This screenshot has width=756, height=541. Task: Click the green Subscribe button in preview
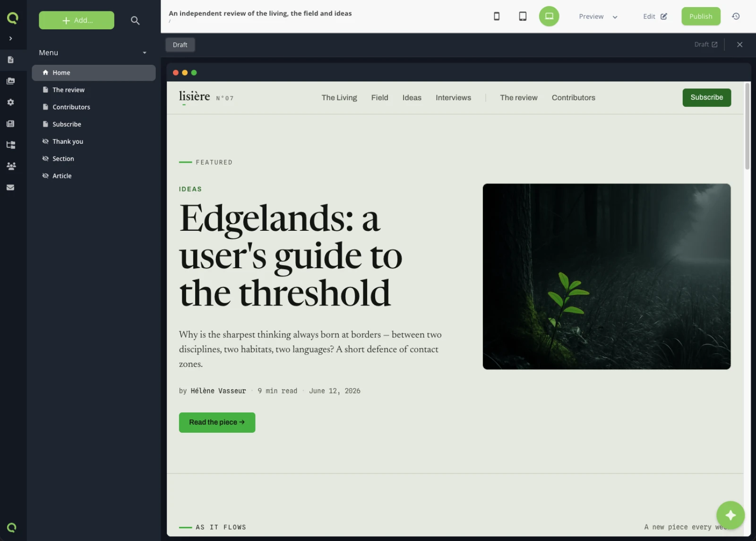tap(706, 97)
